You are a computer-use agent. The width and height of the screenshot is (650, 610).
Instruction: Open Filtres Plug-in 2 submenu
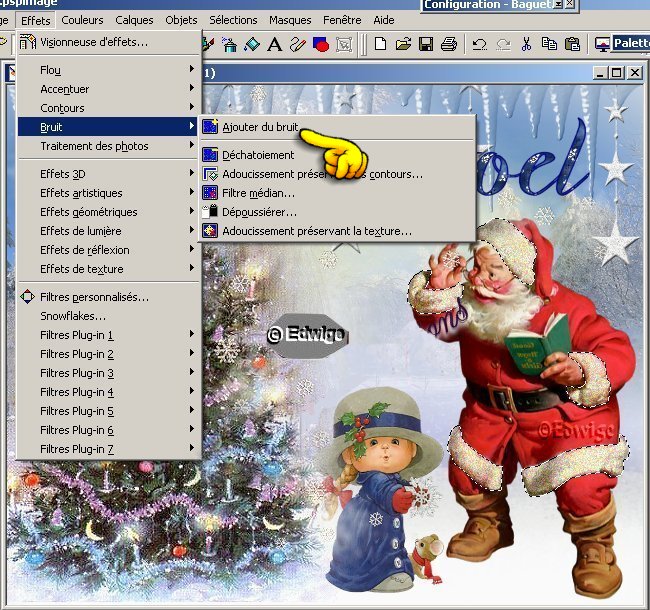[108, 354]
